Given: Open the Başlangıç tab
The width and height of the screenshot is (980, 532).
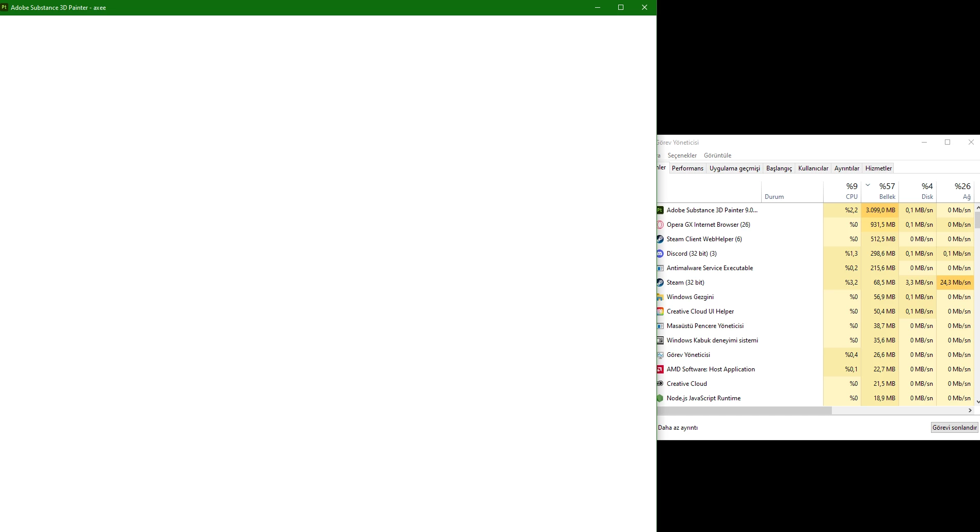Looking at the screenshot, I should pyautogui.click(x=779, y=168).
